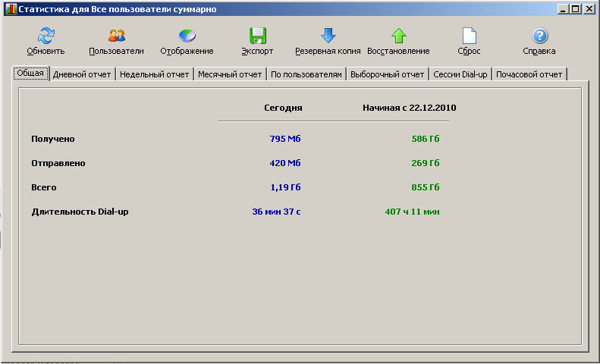
Task: Click the 269 Гб sent value
Action: [426, 163]
